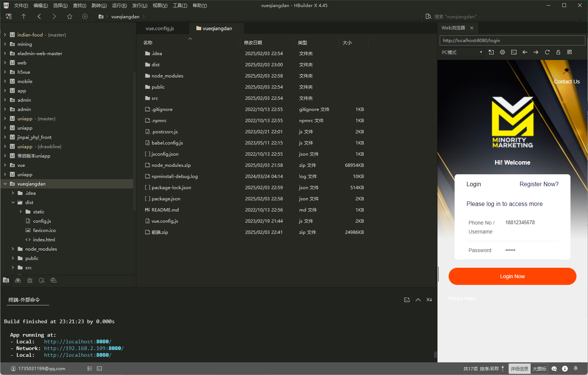588x375 pixels.
Task: Open new terminal with plus icon
Action: click(407, 300)
